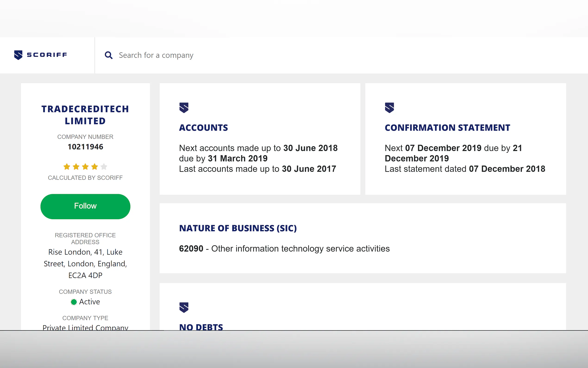Click the shield icon above No Debts
The height and width of the screenshot is (368, 588).
(x=184, y=307)
